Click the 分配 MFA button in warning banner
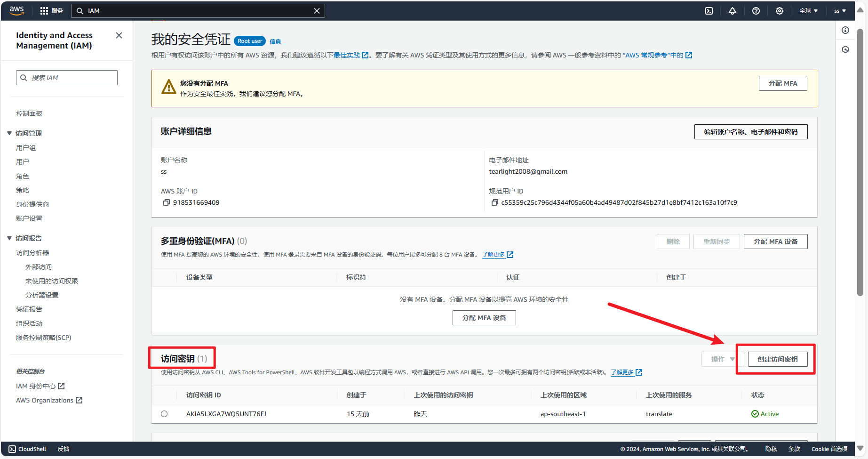868x459 pixels. (782, 83)
